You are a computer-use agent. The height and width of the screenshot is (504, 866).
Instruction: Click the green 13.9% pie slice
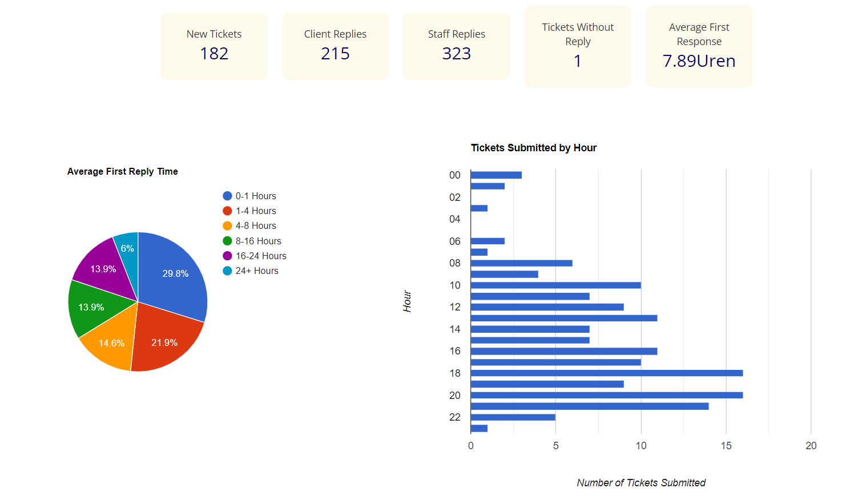91,308
